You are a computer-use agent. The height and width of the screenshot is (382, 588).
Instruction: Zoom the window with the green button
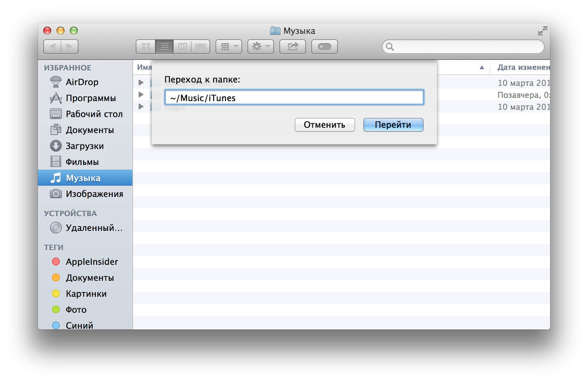(x=74, y=31)
